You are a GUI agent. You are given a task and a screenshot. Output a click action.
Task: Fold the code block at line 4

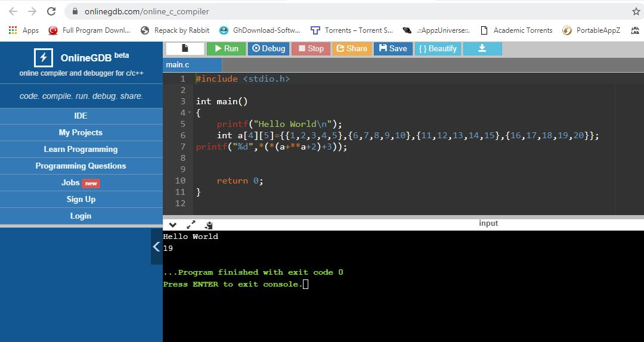coord(190,113)
